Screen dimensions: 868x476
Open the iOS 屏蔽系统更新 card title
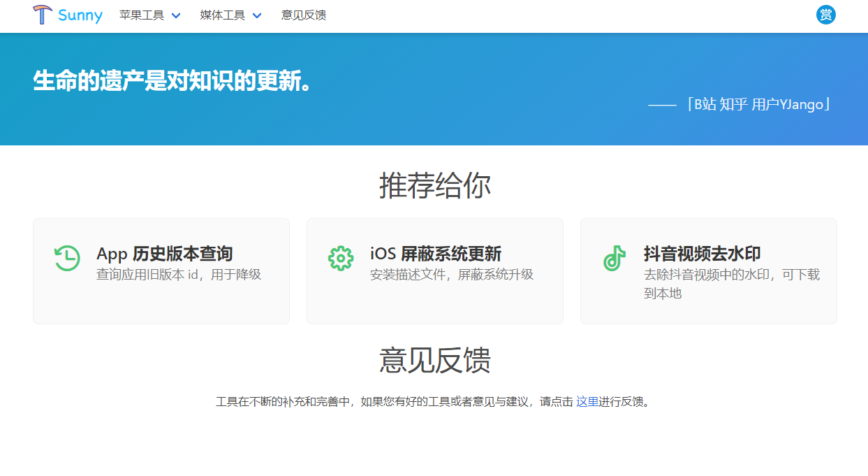point(436,254)
